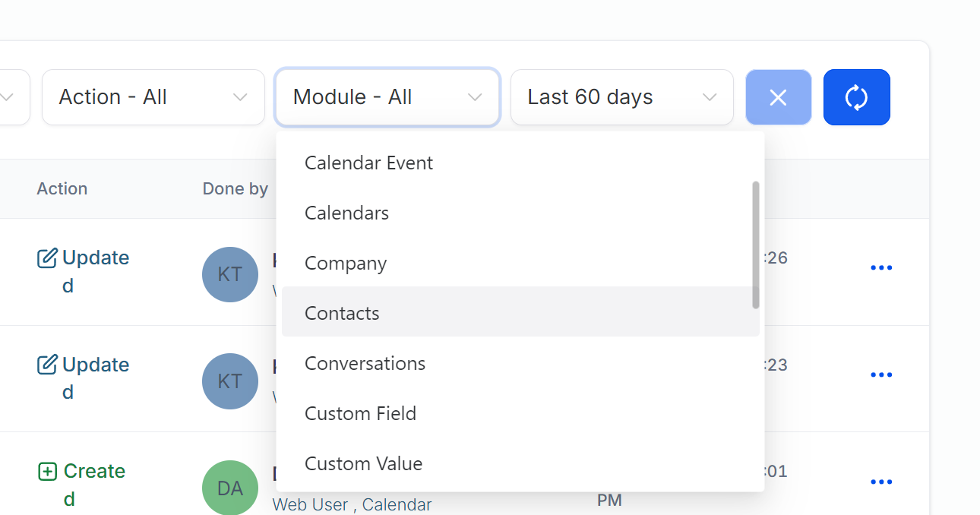Screen dimensions: 980x515
Task: Choose Conversations in the module list
Action: coord(520,363)
